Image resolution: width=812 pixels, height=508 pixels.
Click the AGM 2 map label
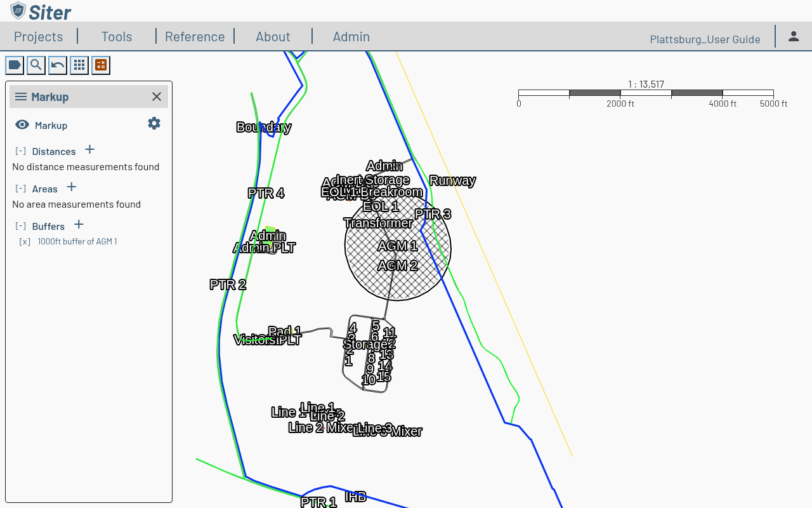click(x=398, y=265)
